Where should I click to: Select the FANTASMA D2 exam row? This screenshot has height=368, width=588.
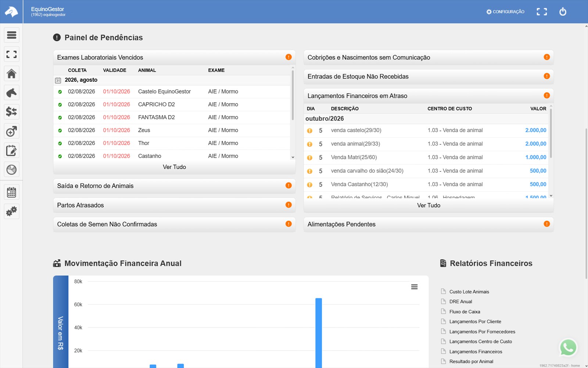pyautogui.click(x=172, y=117)
